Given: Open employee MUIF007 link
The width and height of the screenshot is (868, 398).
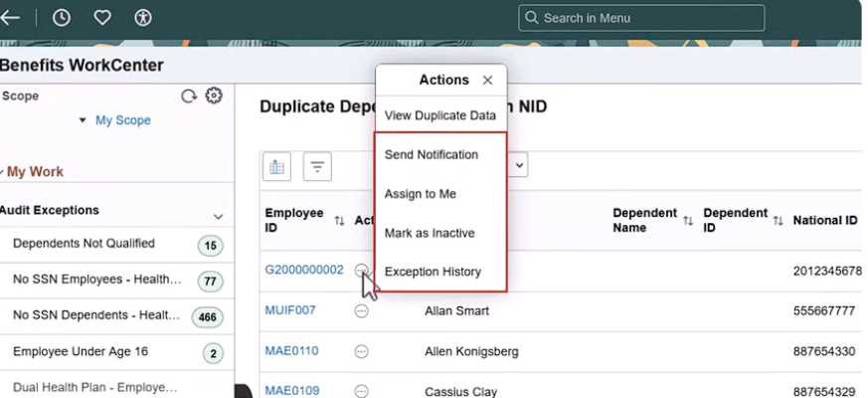Looking at the screenshot, I should click(x=290, y=310).
